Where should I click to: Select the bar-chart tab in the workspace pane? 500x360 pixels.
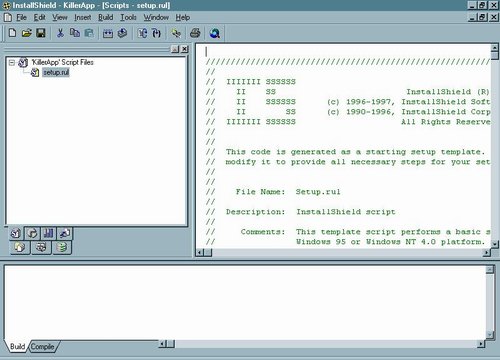tap(49, 233)
